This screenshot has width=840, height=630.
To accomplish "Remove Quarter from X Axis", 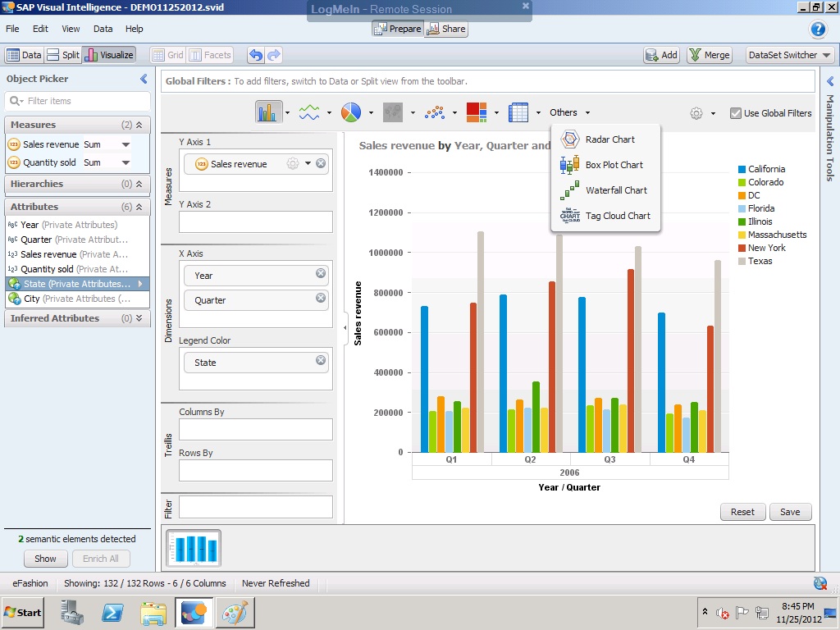I will coord(321,297).
